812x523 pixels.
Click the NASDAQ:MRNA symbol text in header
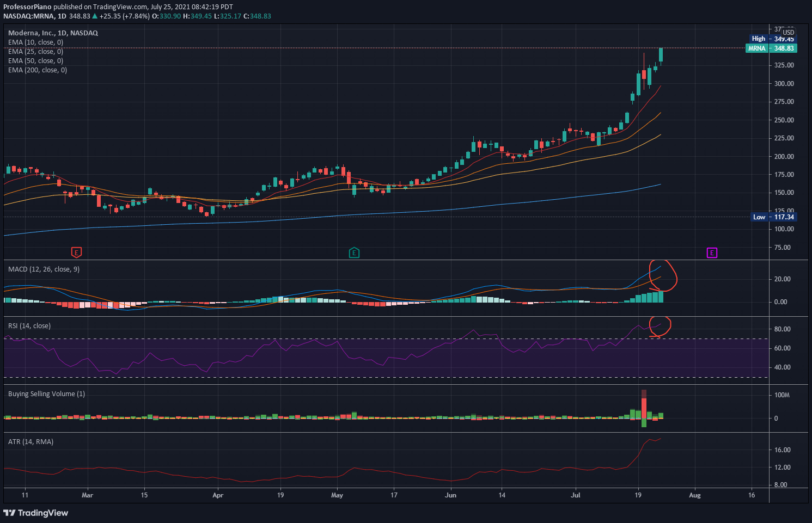click(28, 16)
